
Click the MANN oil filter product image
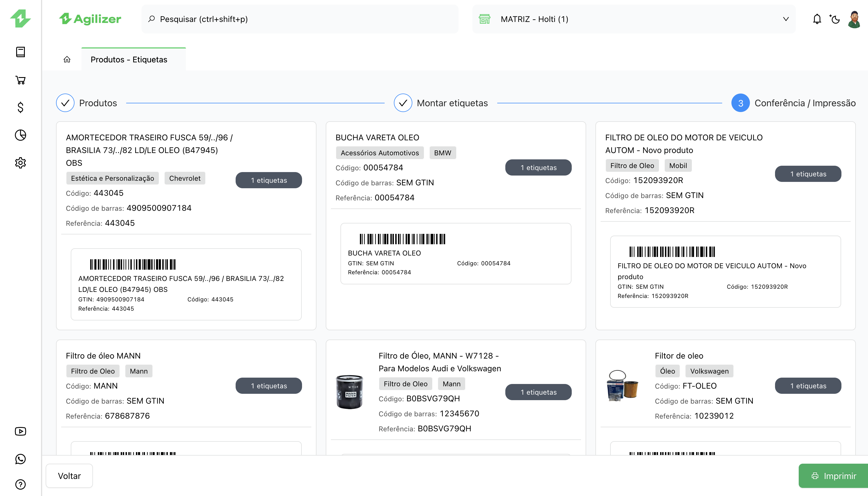click(349, 392)
